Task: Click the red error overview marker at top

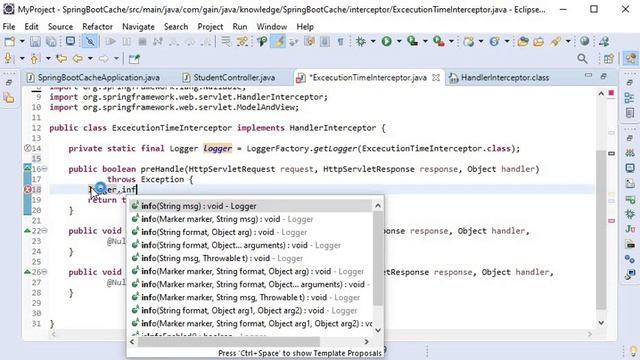Action: coord(611,93)
